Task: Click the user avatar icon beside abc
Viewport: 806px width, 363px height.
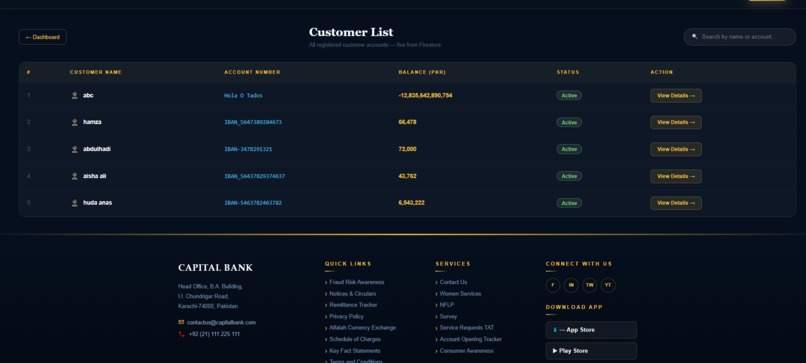Action: (x=75, y=95)
